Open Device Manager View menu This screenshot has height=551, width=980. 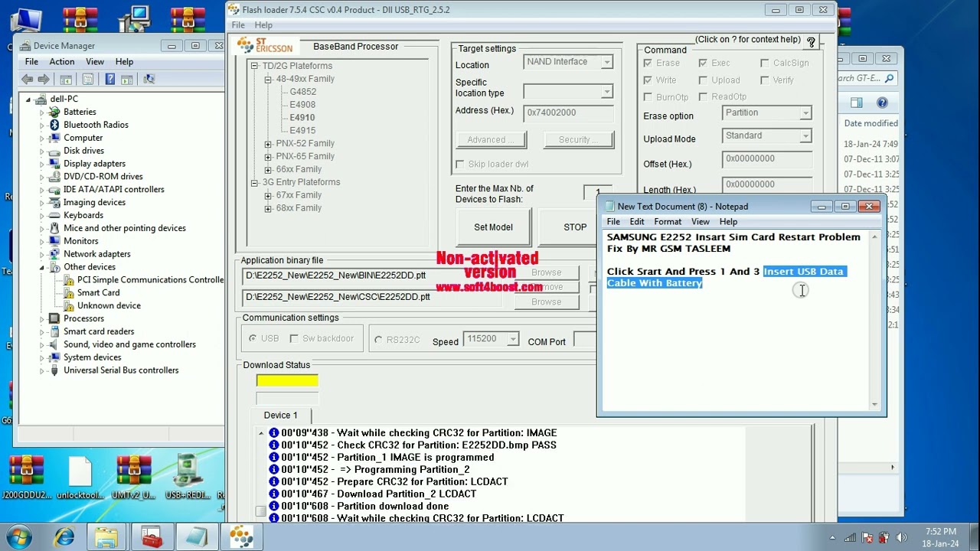(x=95, y=62)
